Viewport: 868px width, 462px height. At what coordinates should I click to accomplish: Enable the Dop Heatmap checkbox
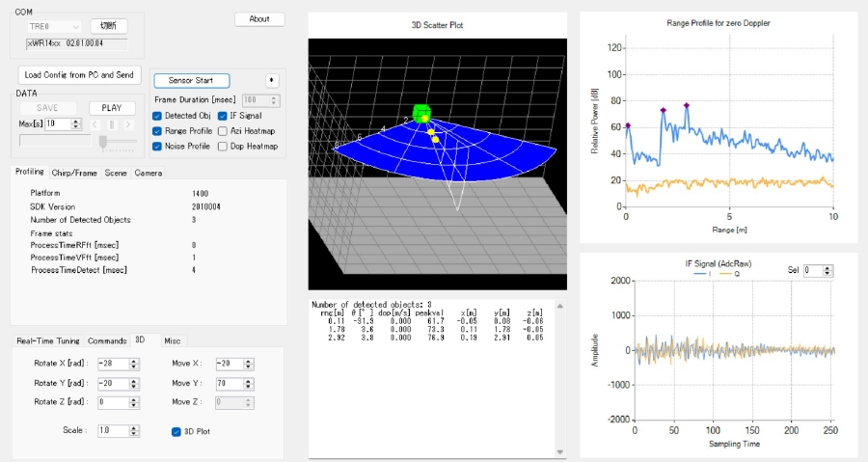pyautogui.click(x=224, y=147)
